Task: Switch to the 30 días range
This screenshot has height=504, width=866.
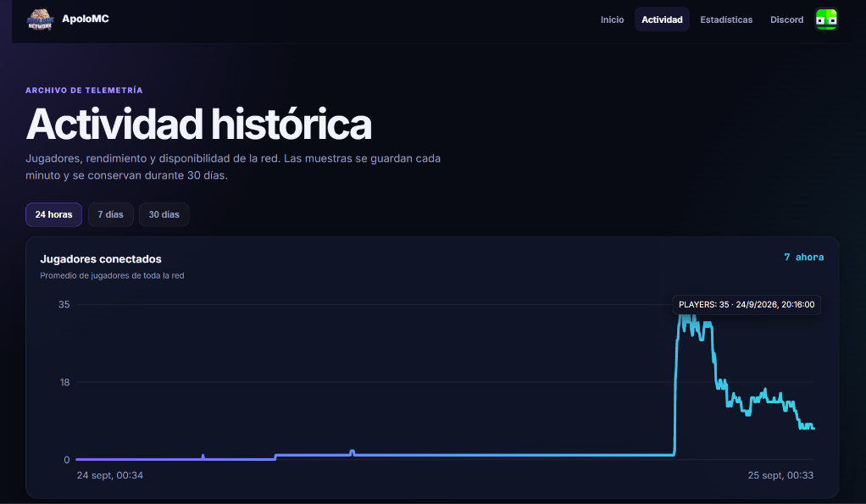Action: 164,215
